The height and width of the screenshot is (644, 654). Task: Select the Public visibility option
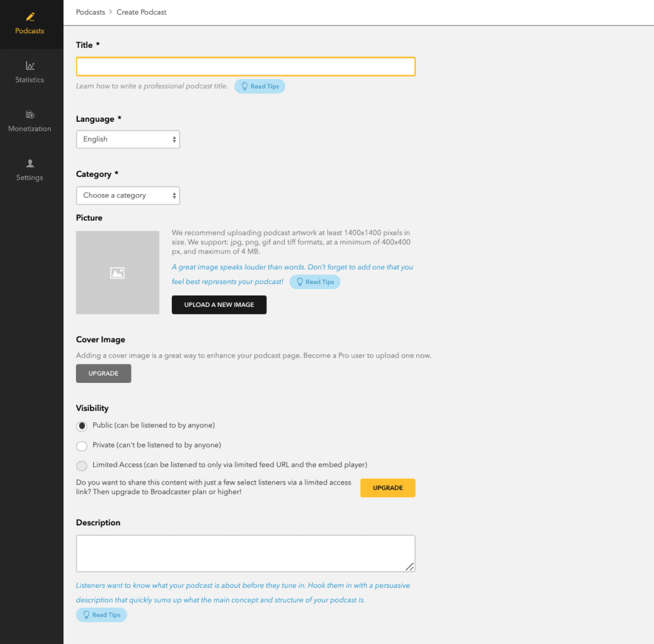82,426
